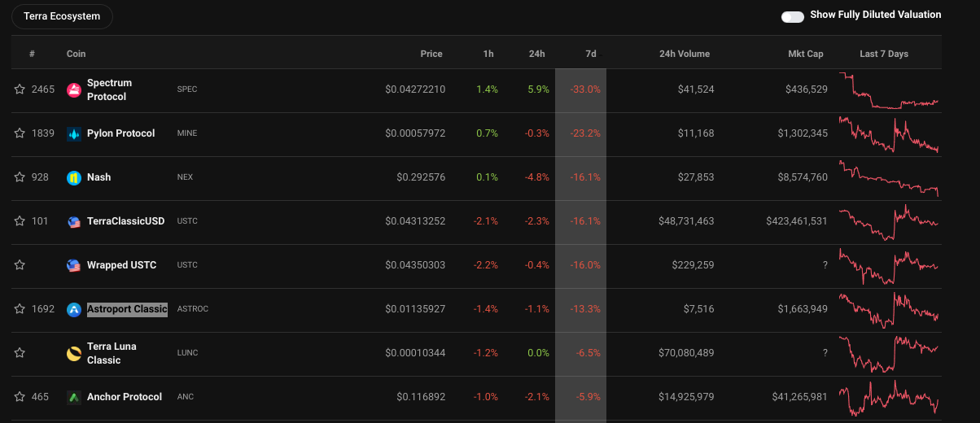This screenshot has width=980, height=423.
Task: Sort by the 1h column header
Action: 488,54
